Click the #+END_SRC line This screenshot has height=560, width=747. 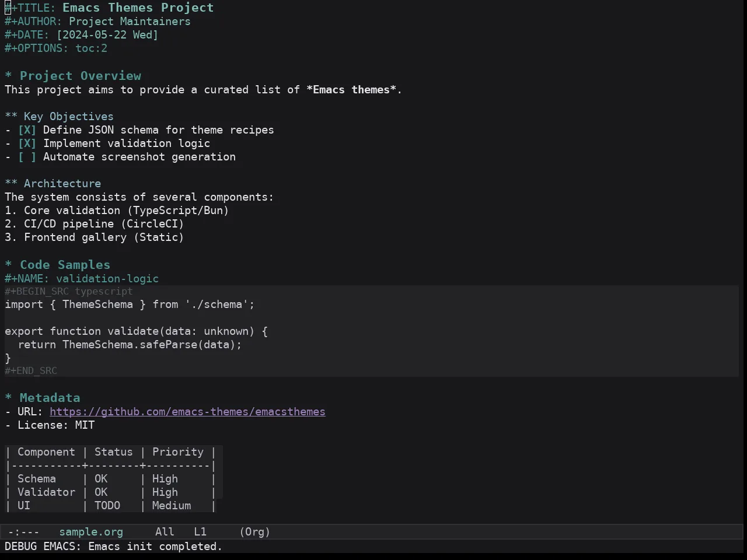pos(31,371)
